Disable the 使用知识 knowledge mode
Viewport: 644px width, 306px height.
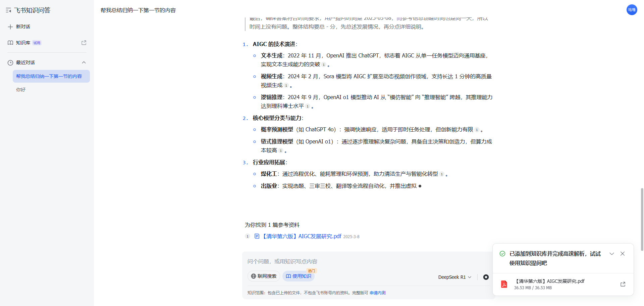[298, 276]
